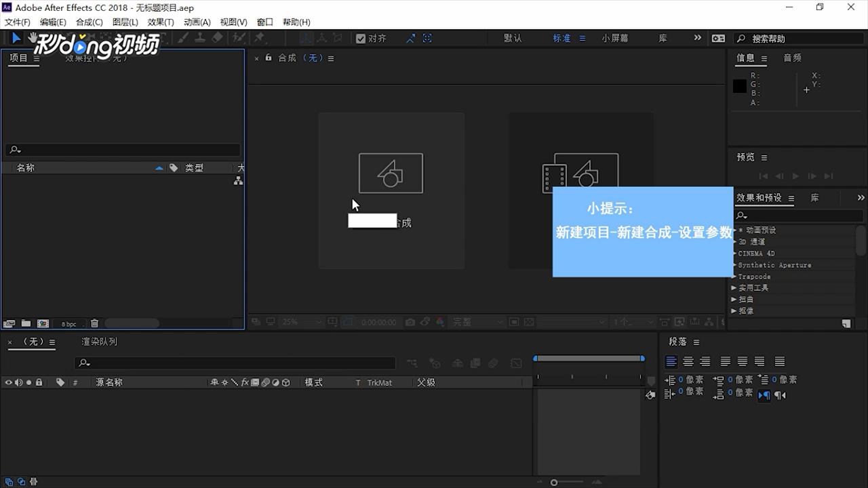
Task: Set right-to-left text direction
Action: (x=781, y=395)
